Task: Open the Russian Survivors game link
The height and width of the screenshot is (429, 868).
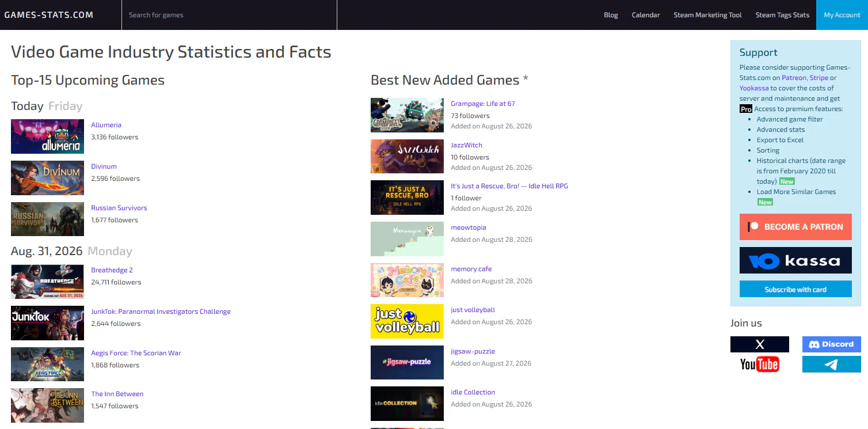Action: pyautogui.click(x=119, y=208)
